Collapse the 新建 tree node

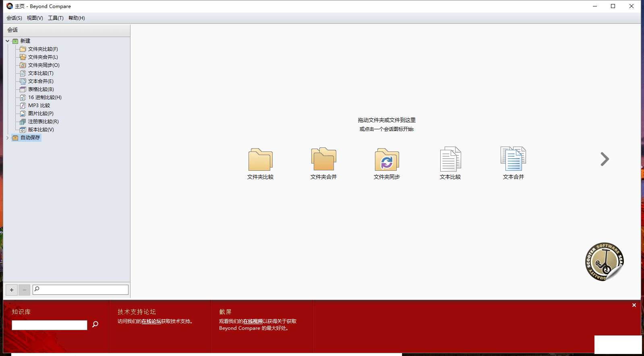pyautogui.click(x=7, y=41)
